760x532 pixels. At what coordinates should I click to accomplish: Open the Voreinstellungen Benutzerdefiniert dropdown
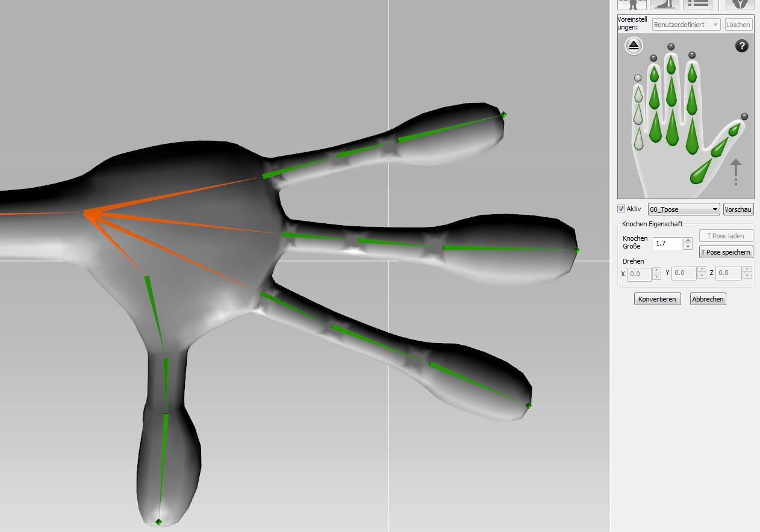[x=686, y=25]
